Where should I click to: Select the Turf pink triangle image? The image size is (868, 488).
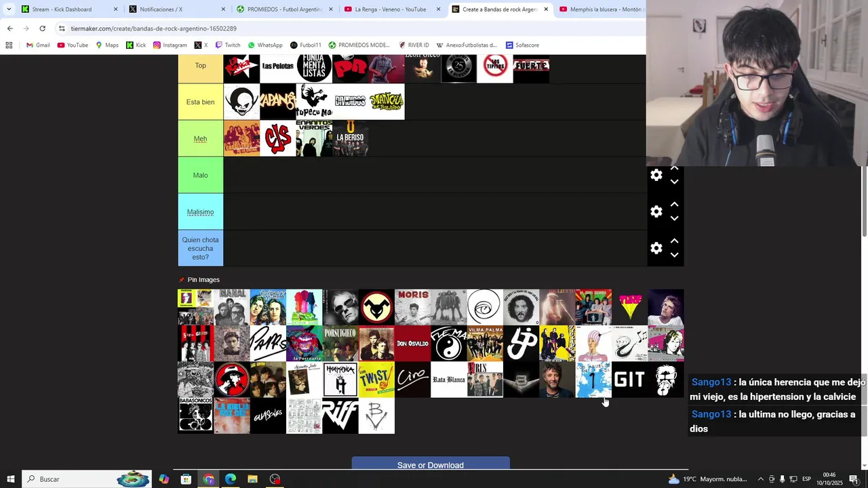click(x=629, y=307)
